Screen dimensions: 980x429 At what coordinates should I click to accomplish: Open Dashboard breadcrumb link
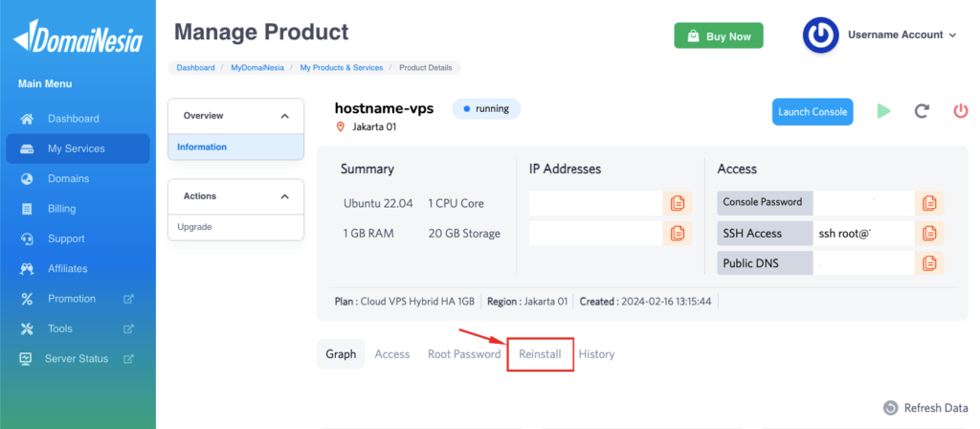(x=195, y=68)
